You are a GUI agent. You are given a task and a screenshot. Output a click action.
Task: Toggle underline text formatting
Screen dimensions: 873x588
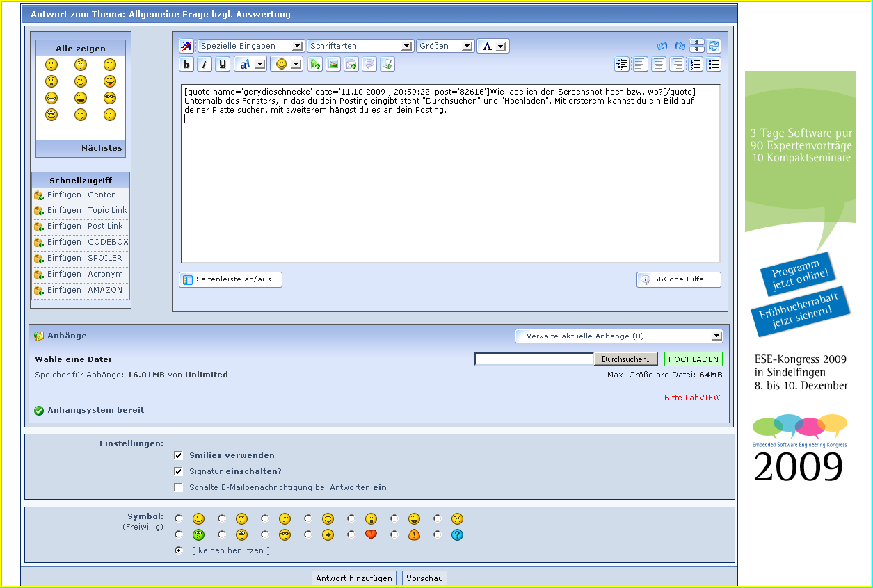[x=223, y=65]
